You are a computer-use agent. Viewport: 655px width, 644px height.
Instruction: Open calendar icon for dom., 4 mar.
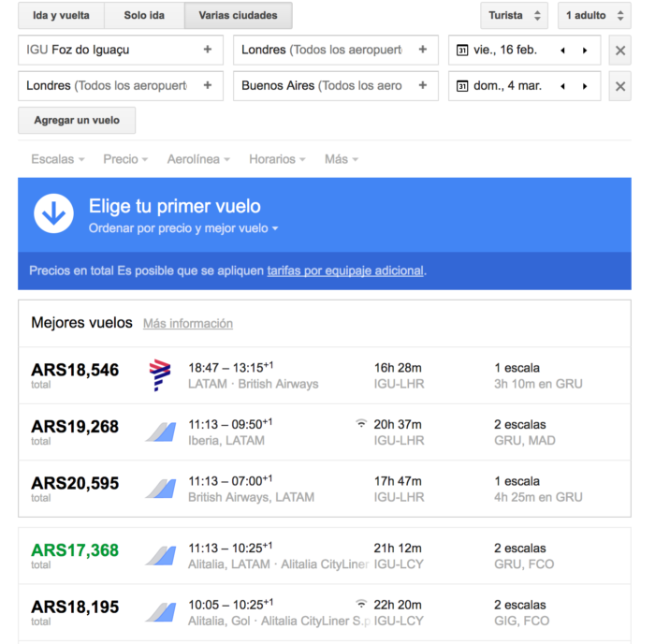[462, 86]
